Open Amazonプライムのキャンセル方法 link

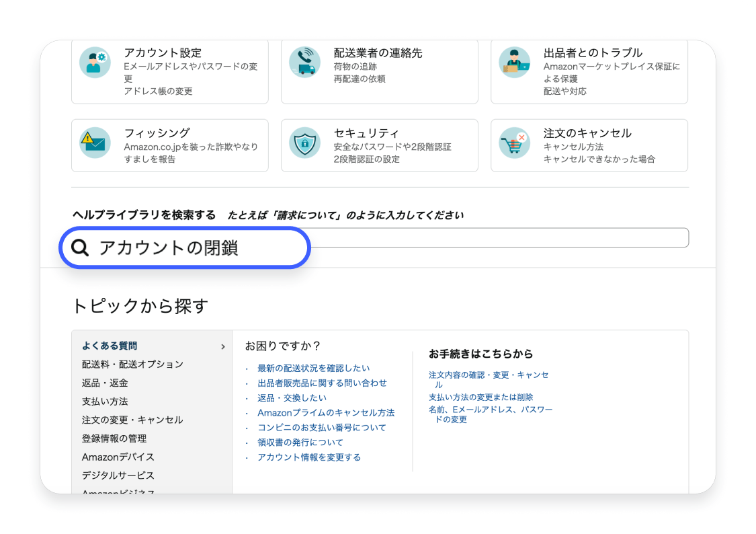(x=326, y=413)
